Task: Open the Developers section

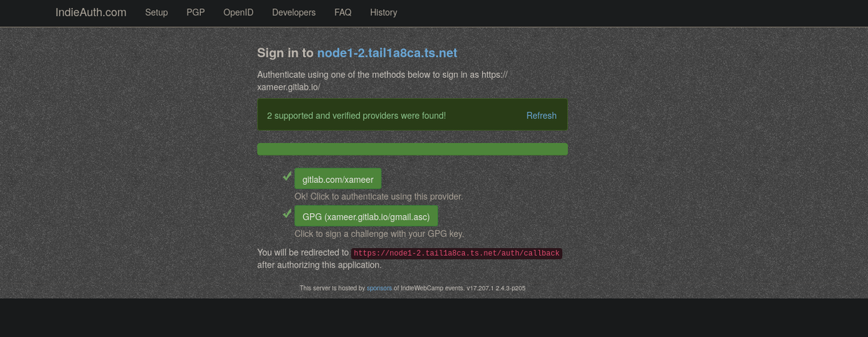Action: coord(293,13)
